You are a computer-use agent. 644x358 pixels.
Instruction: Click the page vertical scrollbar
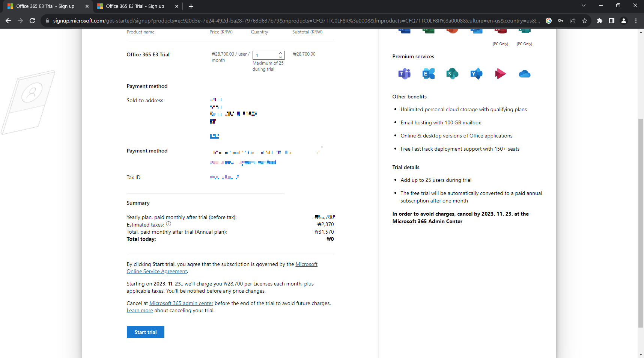click(641, 223)
